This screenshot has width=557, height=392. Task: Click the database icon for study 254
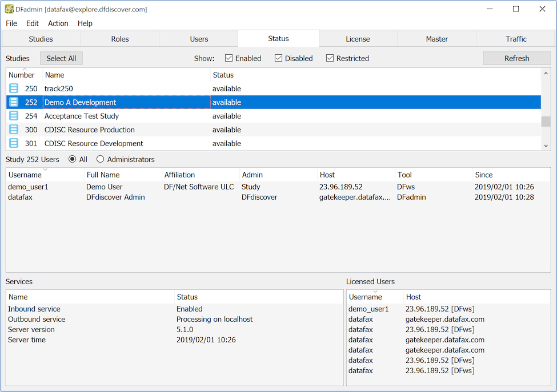tap(14, 116)
